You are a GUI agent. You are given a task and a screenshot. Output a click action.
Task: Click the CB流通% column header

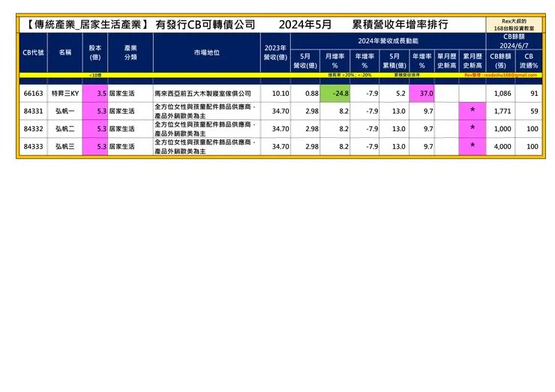[x=529, y=61]
